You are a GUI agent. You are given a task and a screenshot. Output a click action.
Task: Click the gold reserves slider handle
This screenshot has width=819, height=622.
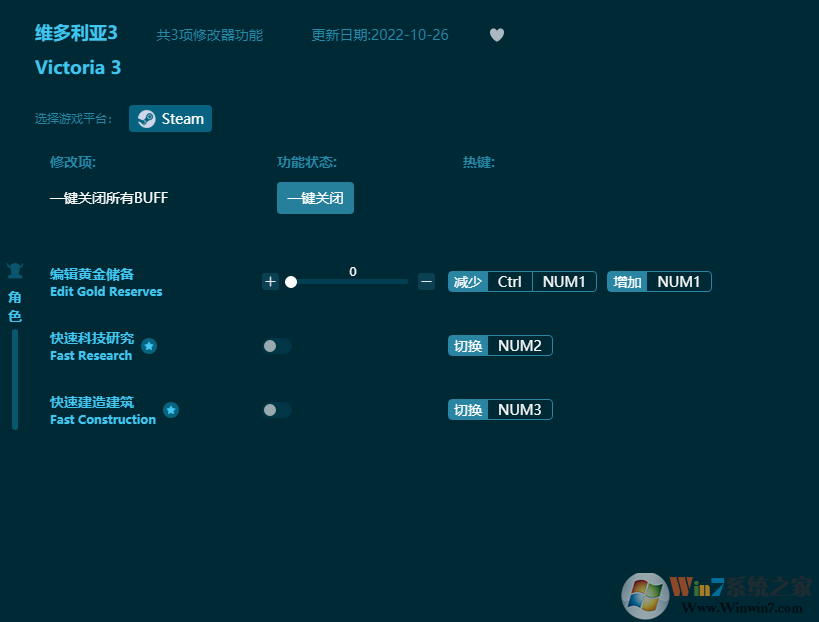(x=291, y=282)
